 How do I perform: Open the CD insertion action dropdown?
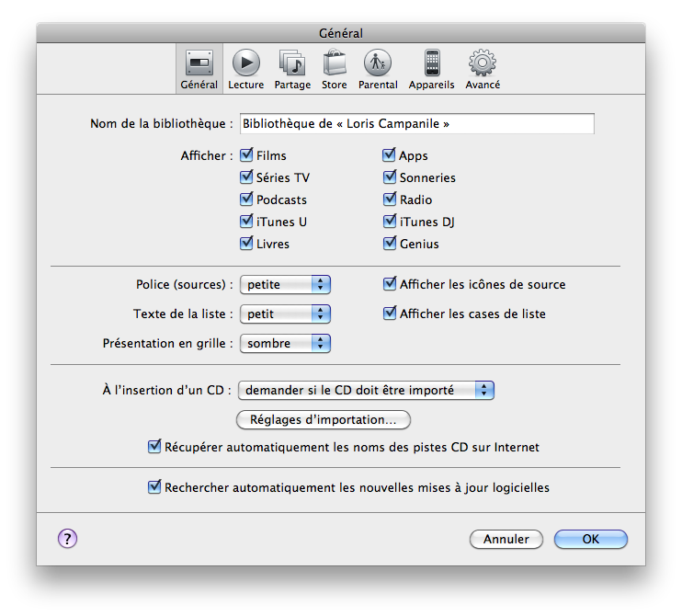[x=366, y=390]
